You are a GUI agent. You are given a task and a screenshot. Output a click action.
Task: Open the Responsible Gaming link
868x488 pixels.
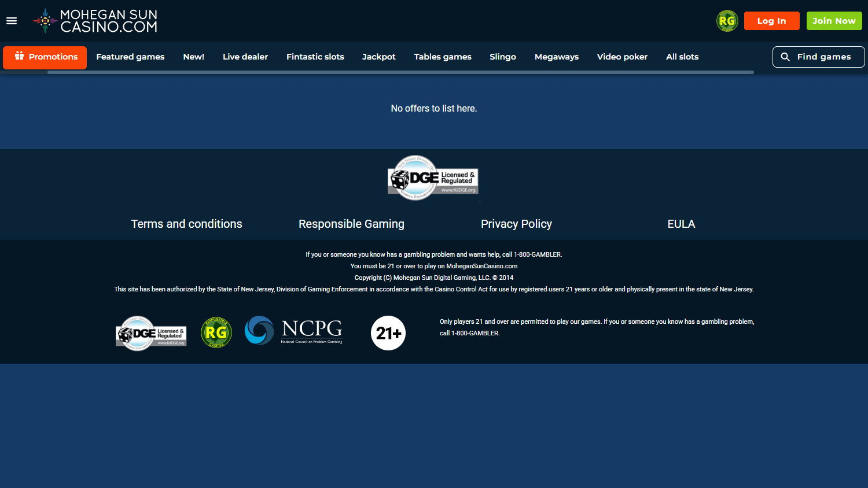click(x=351, y=224)
